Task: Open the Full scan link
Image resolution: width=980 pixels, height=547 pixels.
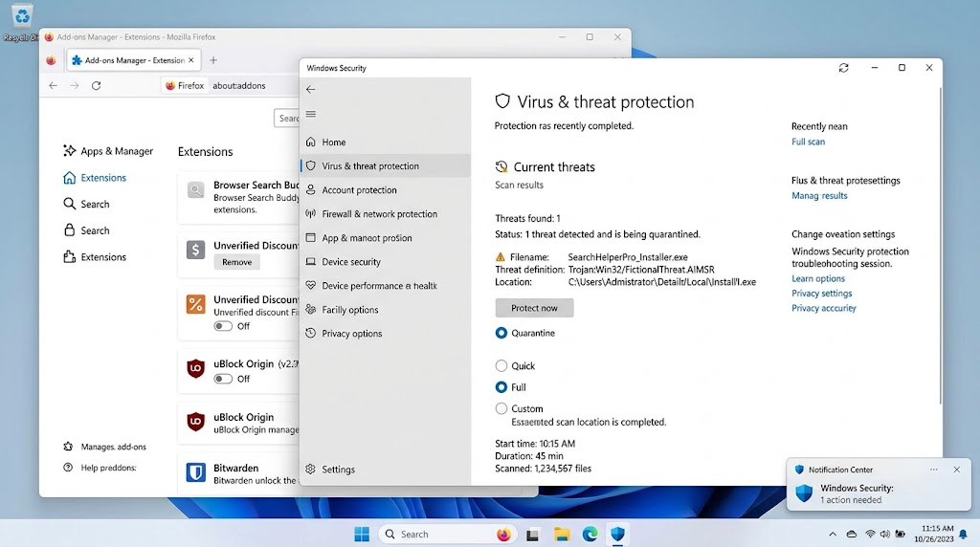Action: click(808, 142)
